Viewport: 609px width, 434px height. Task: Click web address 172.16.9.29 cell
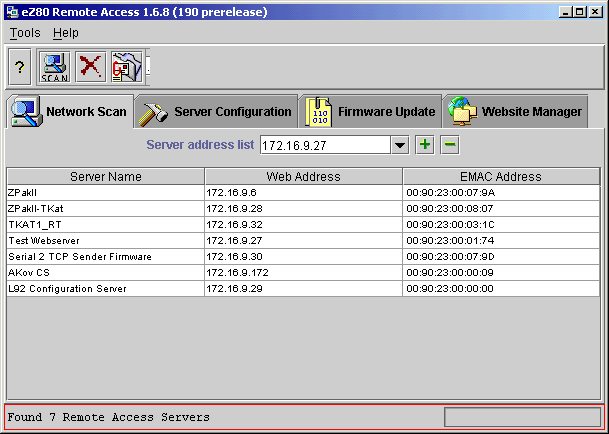pos(303,289)
